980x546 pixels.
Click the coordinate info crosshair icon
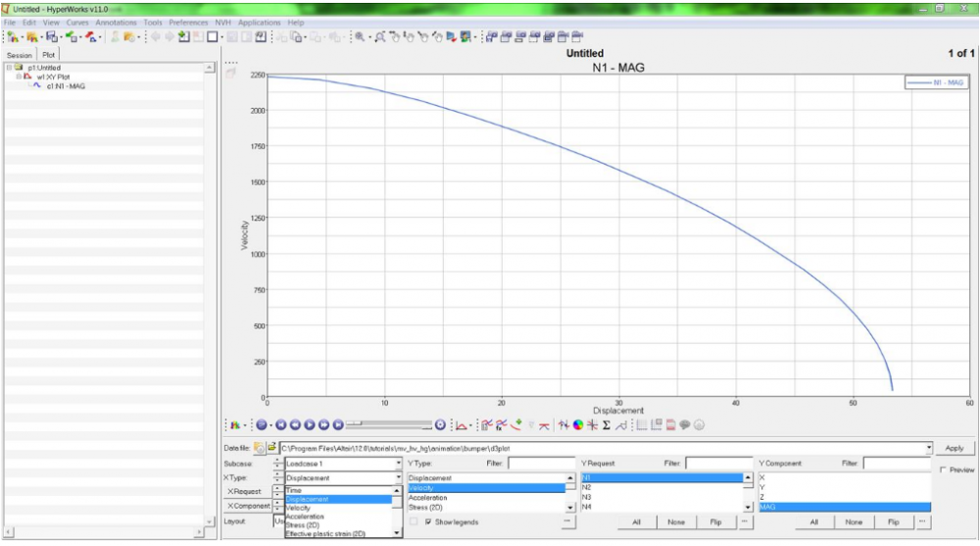tap(592, 425)
